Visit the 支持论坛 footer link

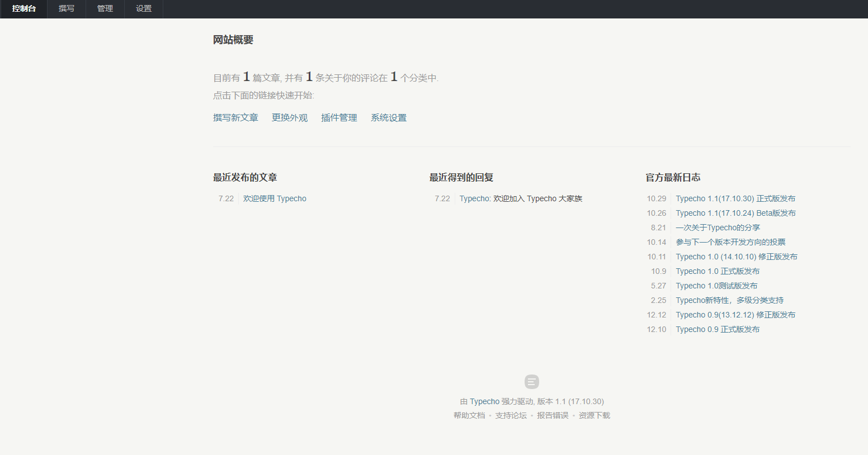click(511, 415)
